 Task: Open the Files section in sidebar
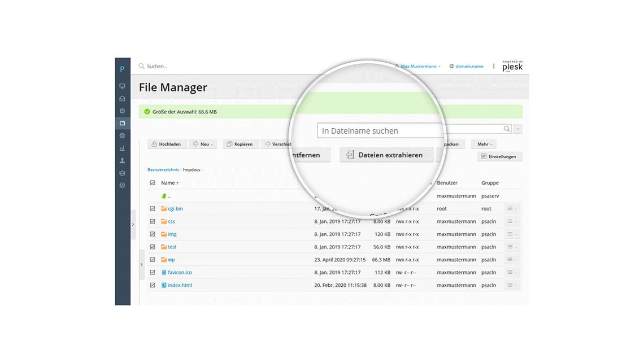pos(122,123)
